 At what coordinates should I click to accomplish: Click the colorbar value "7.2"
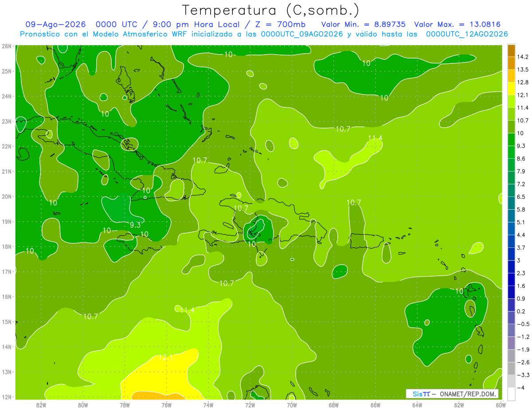[x=521, y=184]
